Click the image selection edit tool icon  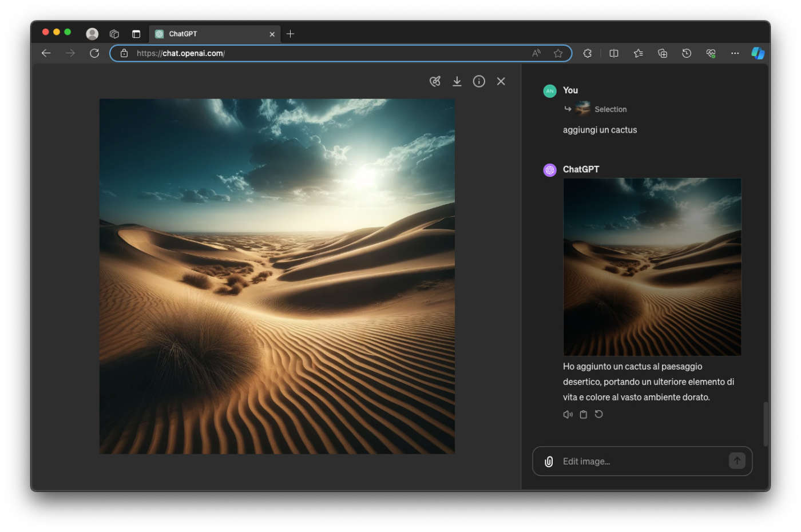pyautogui.click(x=435, y=81)
